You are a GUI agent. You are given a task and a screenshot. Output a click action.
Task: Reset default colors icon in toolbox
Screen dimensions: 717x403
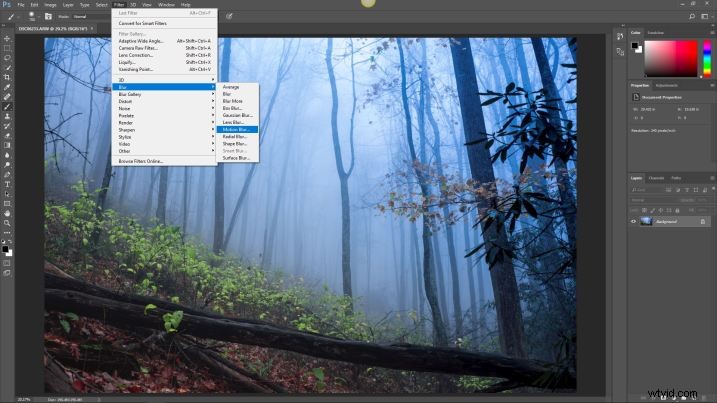tap(4, 242)
